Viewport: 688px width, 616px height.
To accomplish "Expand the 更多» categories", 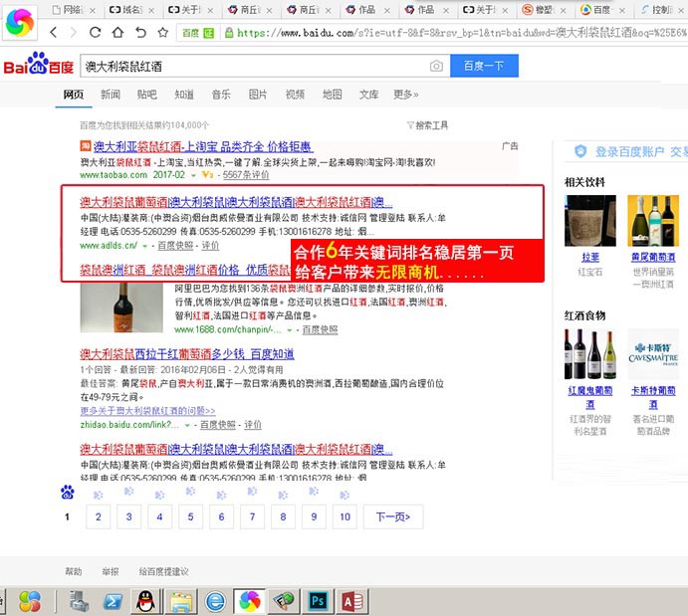I will (406, 95).
